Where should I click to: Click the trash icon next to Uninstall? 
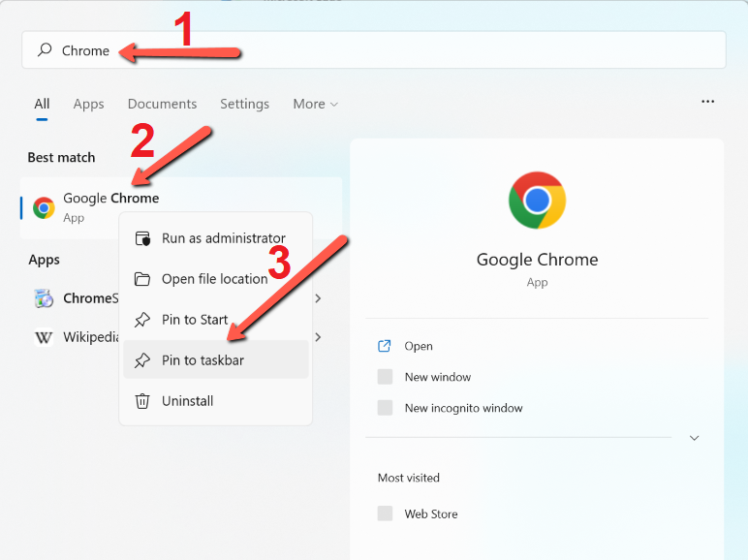142,401
